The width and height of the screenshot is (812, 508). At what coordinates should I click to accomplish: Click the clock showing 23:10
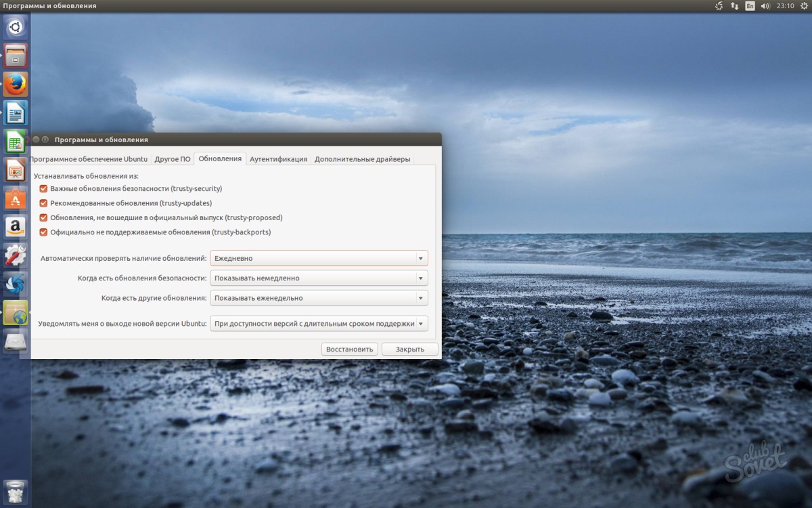[785, 6]
